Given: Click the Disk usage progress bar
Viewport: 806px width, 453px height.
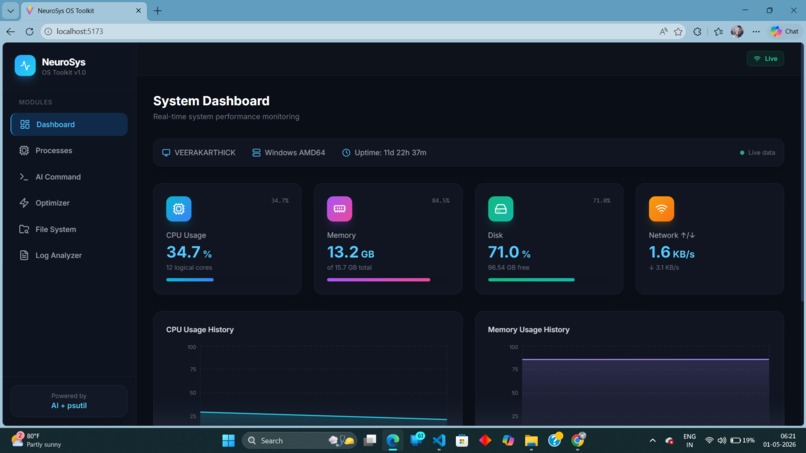Looking at the screenshot, I should click(x=549, y=280).
